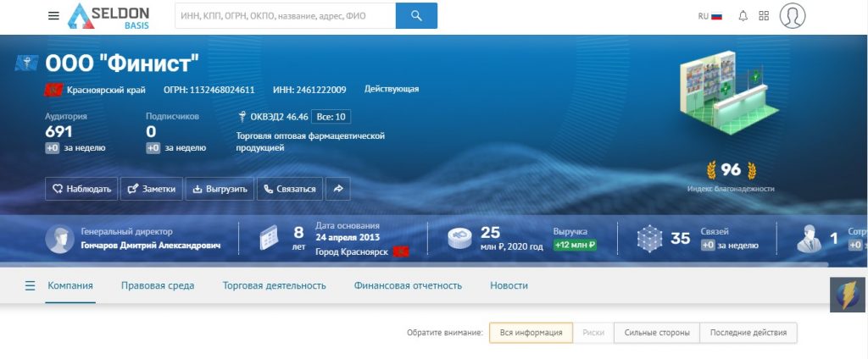Select Сильные стороны filter
The width and height of the screenshot is (868, 359).
[657, 333]
